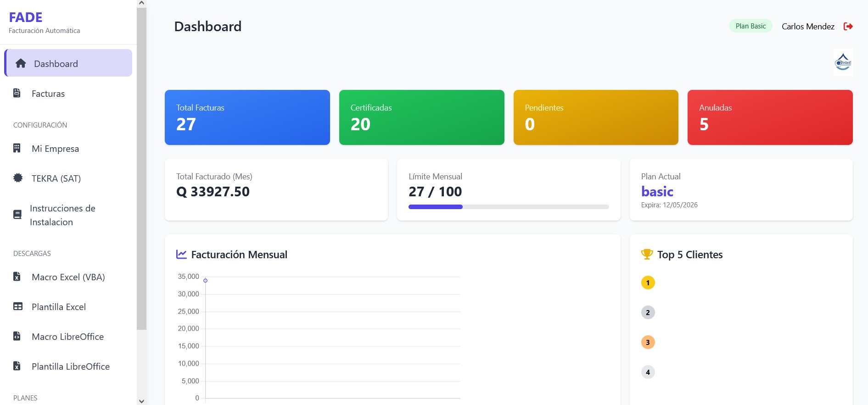Click the Mi Empresa building icon
Screen dimensions: 868x405
pos(17,148)
